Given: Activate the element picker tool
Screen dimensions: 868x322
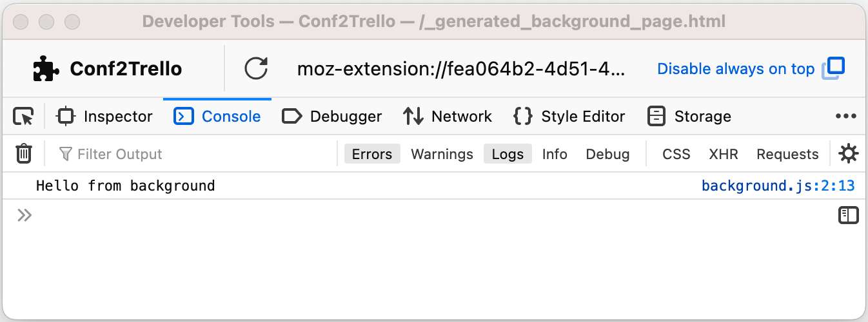Looking at the screenshot, I should [x=23, y=117].
